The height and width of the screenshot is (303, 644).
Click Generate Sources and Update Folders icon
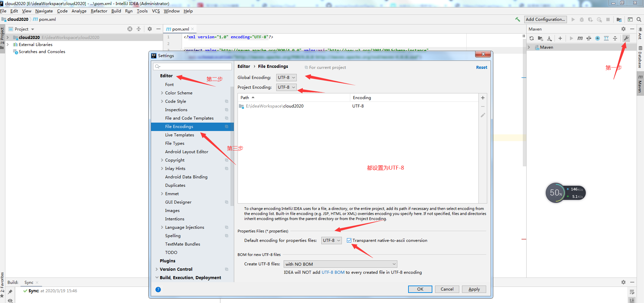[x=540, y=38]
